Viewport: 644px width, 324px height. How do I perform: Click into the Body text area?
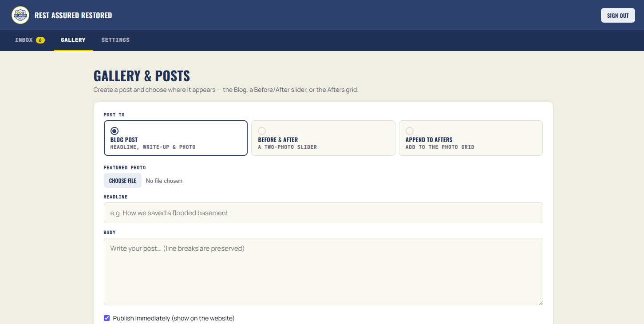(324, 272)
